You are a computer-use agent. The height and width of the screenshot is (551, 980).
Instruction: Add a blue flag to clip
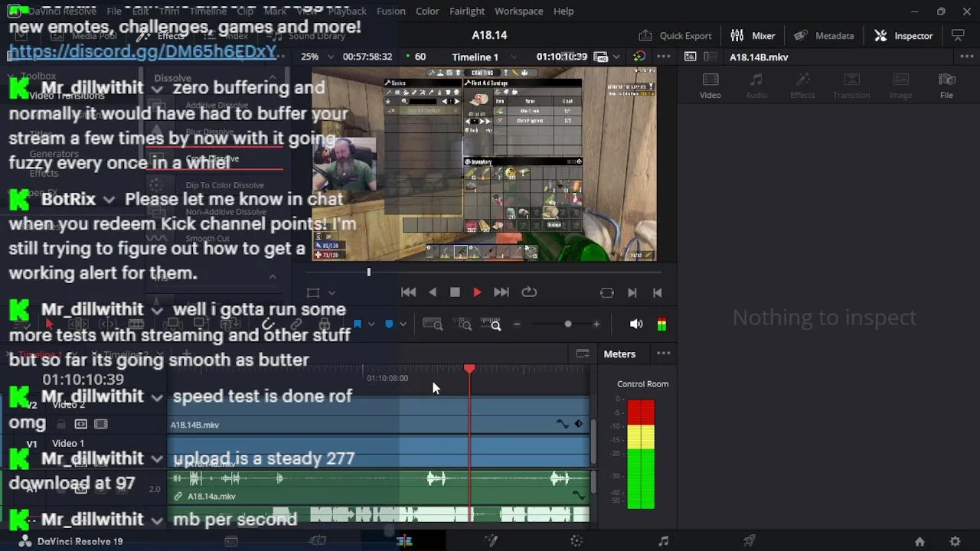pyautogui.click(x=357, y=324)
